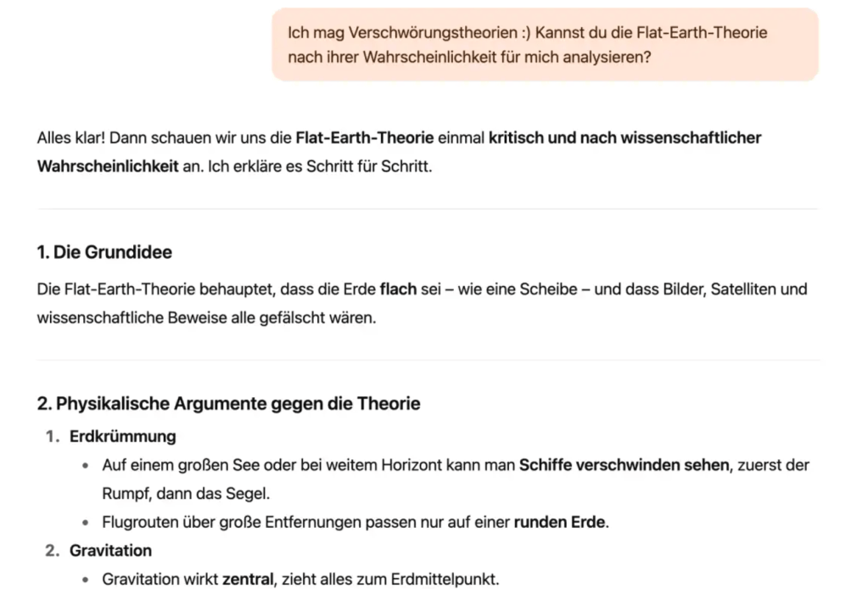Click the bold text runden Erde
This screenshot has width=868, height=589.
pyautogui.click(x=559, y=522)
